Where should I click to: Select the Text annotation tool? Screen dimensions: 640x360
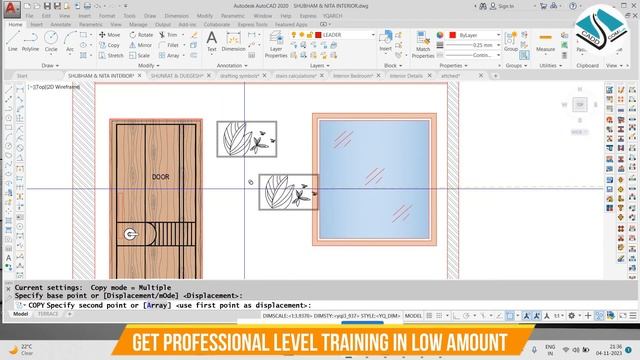pos(211,41)
